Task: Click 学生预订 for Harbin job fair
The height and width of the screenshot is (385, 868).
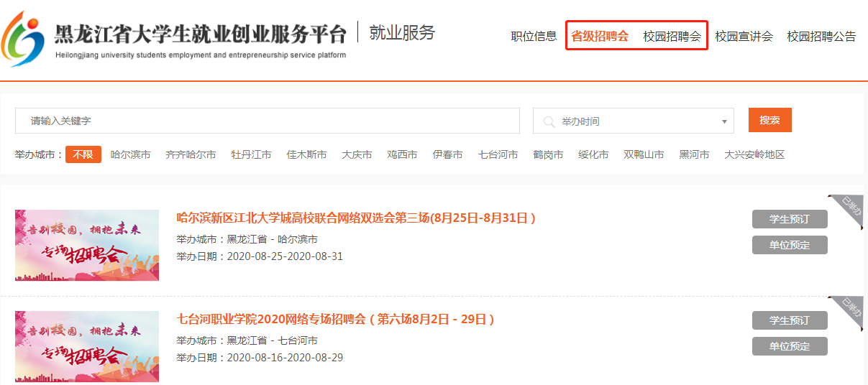Action: (790, 219)
